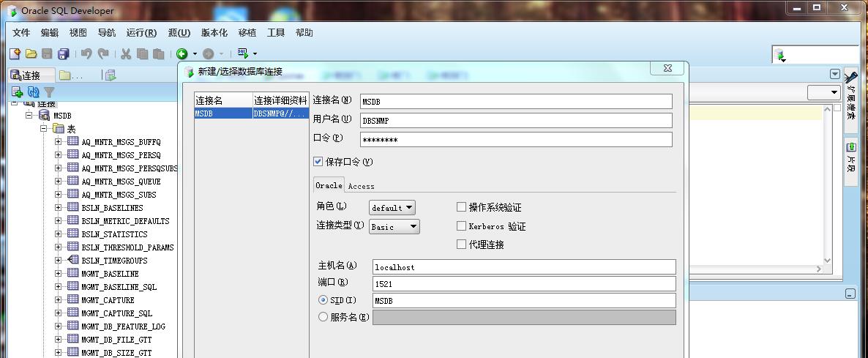Click the table icon beside MGMT_CAPTURE

(x=72, y=300)
